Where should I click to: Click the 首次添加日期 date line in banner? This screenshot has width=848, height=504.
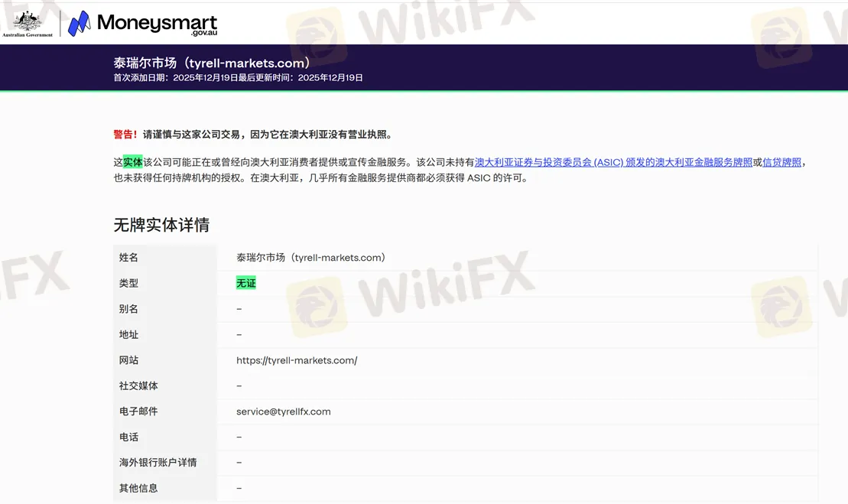tap(238, 78)
